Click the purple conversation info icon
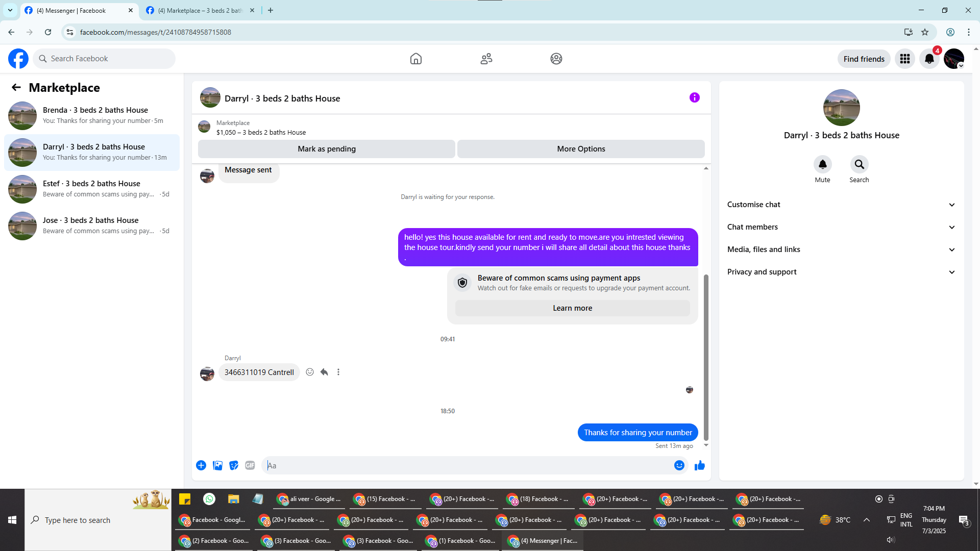 click(x=694, y=97)
